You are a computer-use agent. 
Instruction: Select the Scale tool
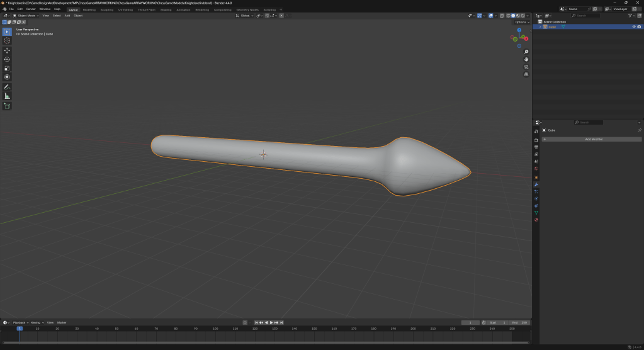(x=7, y=68)
